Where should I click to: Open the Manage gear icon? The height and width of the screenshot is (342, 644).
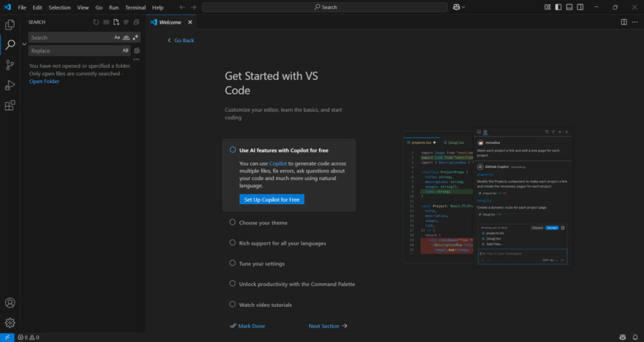10,323
